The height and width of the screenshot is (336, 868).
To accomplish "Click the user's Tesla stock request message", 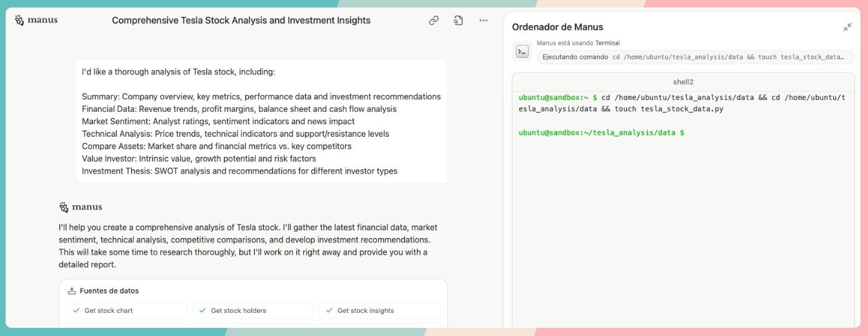I will pos(261,121).
